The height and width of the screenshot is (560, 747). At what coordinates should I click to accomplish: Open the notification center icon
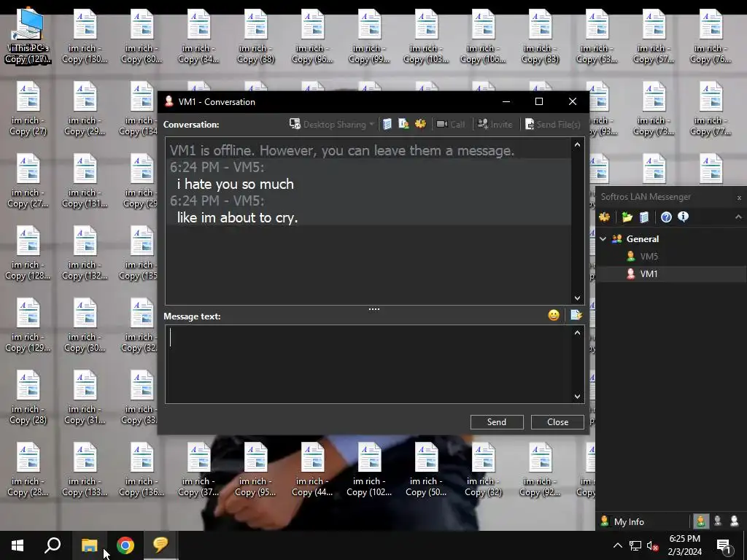click(x=724, y=545)
